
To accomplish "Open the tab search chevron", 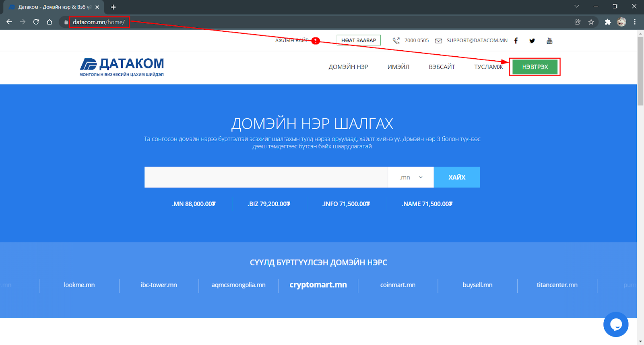I will [577, 6].
